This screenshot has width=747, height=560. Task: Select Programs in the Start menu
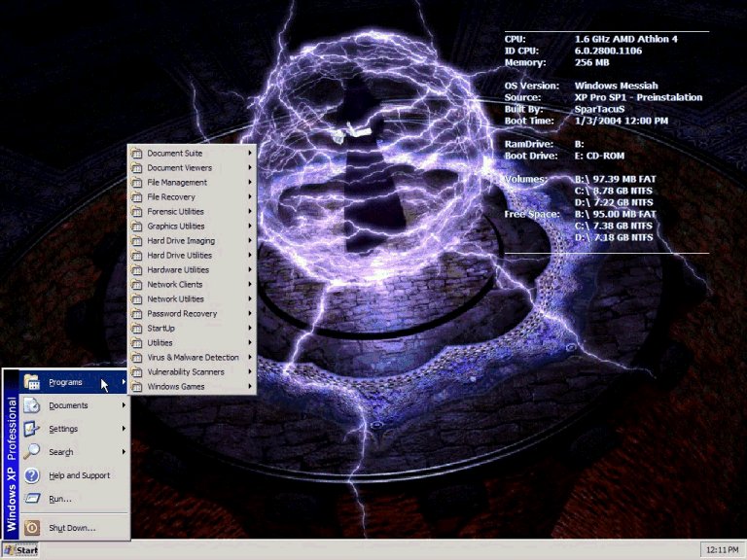74,382
